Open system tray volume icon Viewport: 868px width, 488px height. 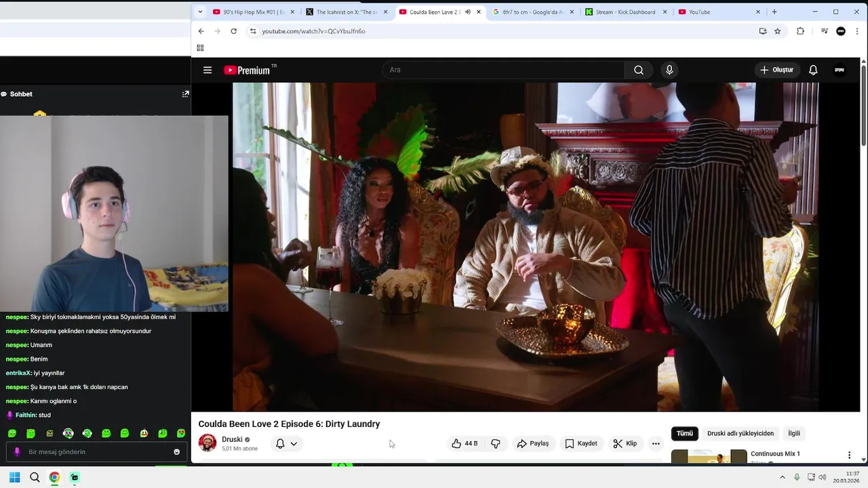822,477
